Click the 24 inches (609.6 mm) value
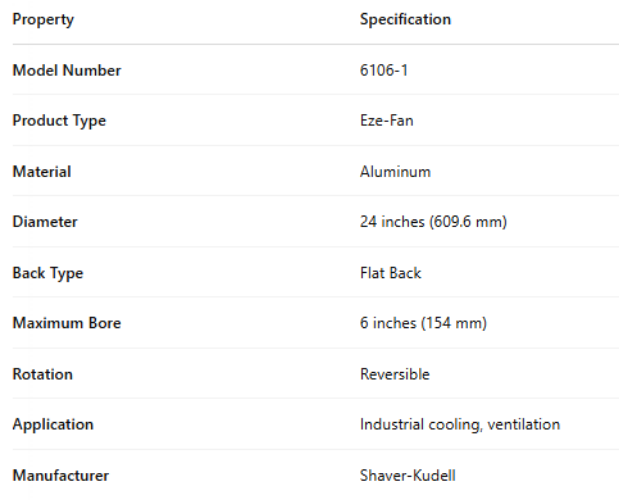The width and height of the screenshot is (619, 500). pos(433,222)
